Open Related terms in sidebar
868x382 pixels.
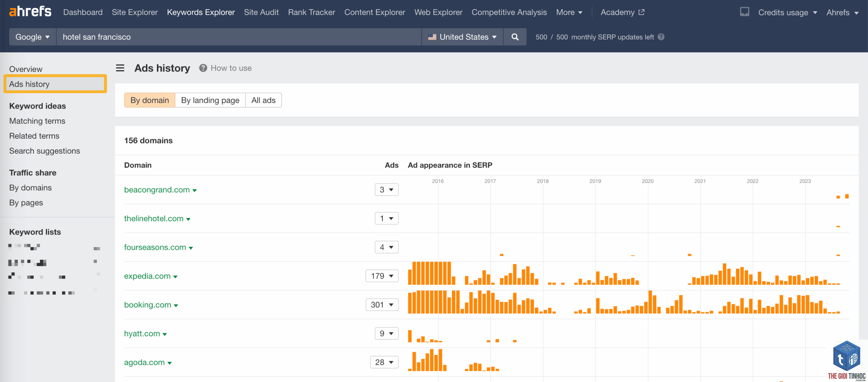34,136
